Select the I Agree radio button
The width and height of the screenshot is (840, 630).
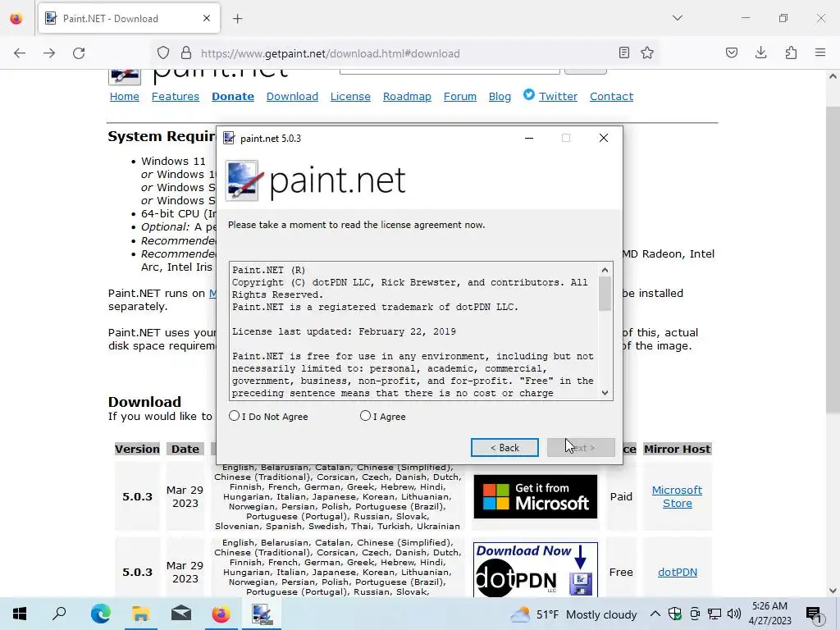pyautogui.click(x=365, y=416)
